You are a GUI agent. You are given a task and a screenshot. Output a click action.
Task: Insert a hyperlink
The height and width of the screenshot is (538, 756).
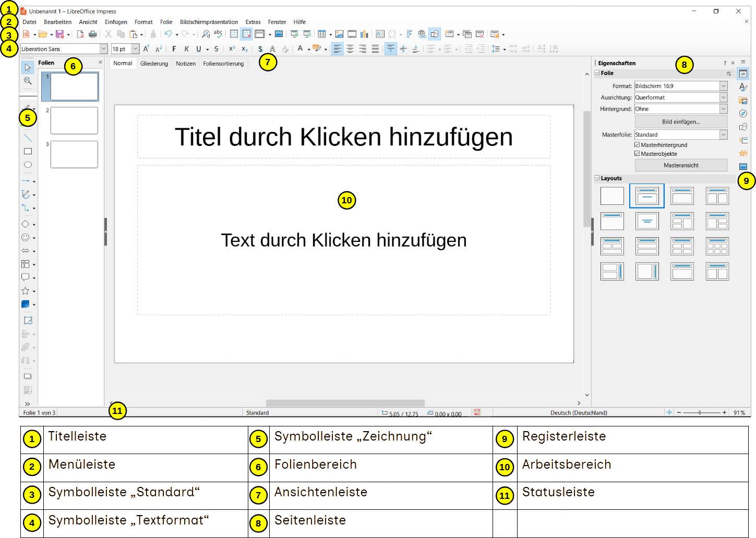(x=422, y=34)
